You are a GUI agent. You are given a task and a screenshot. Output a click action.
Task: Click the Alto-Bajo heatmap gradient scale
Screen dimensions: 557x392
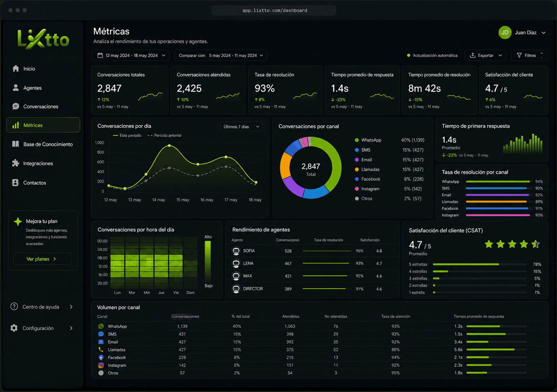click(208, 261)
